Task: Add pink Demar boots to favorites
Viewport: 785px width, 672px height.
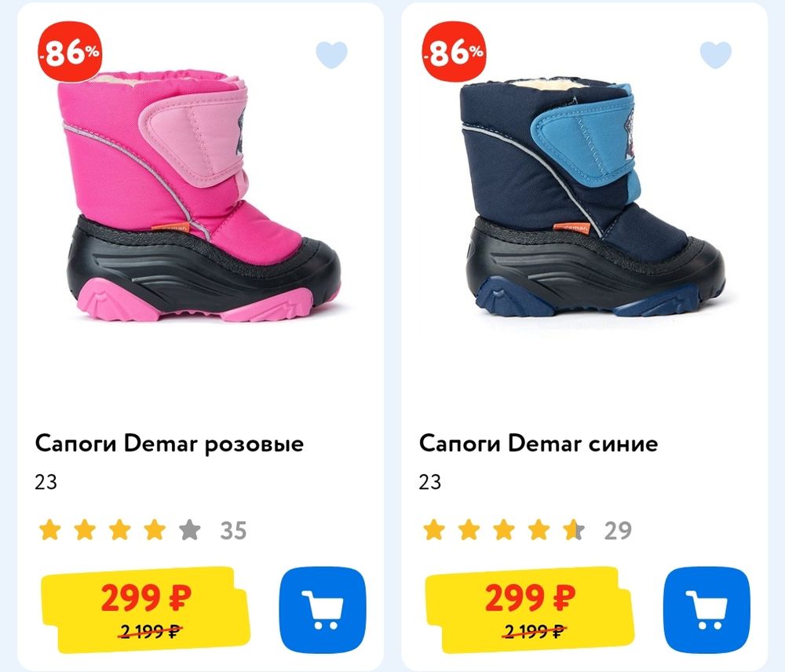Action: pos(331,55)
